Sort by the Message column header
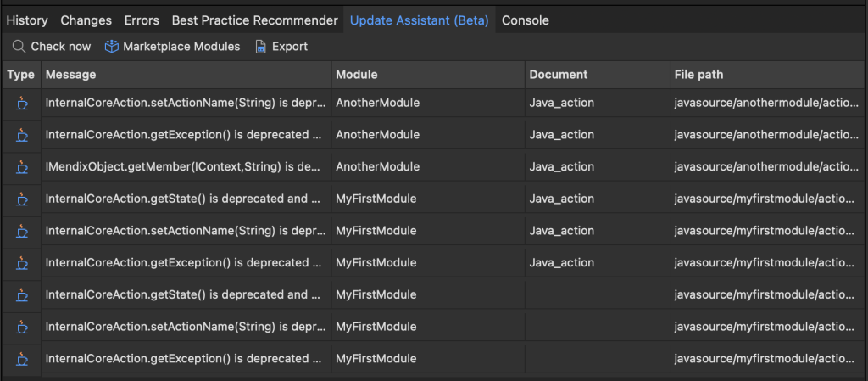The image size is (868, 381). [x=71, y=75]
